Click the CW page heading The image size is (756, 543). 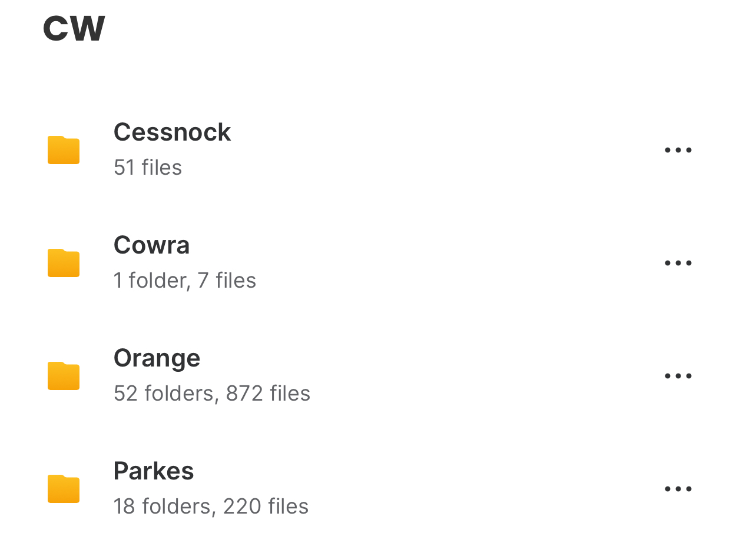tap(74, 28)
